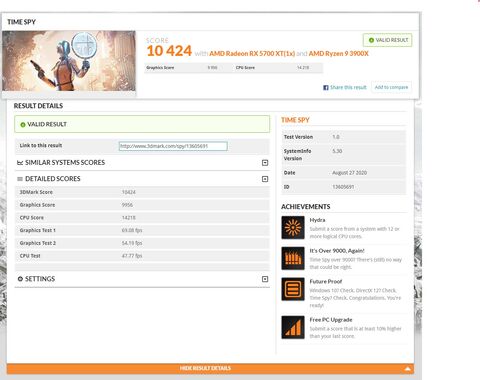This screenshot has height=380, width=480.
Task: Click the green check icon in top VALID RESULT badge
Action: 371,40
